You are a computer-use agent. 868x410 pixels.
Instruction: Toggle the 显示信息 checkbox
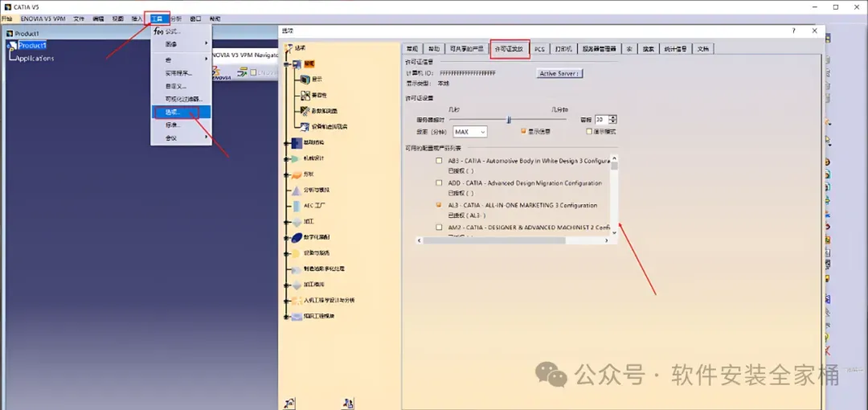click(523, 131)
